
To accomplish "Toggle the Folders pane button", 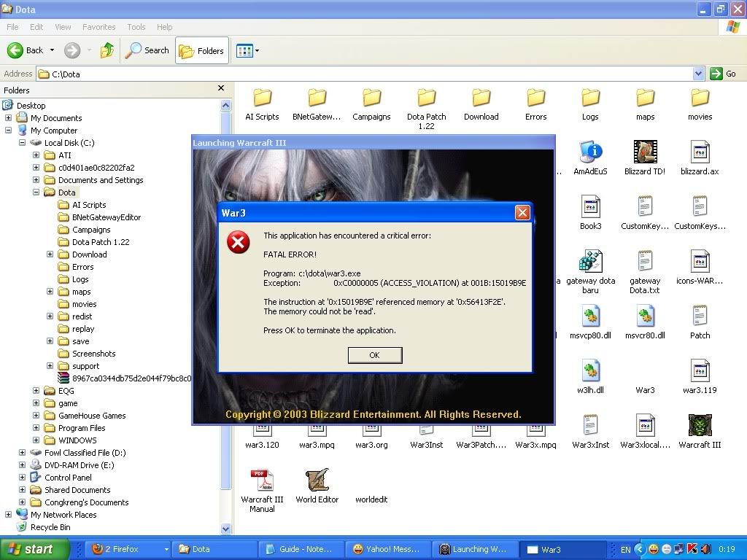I will [x=202, y=50].
